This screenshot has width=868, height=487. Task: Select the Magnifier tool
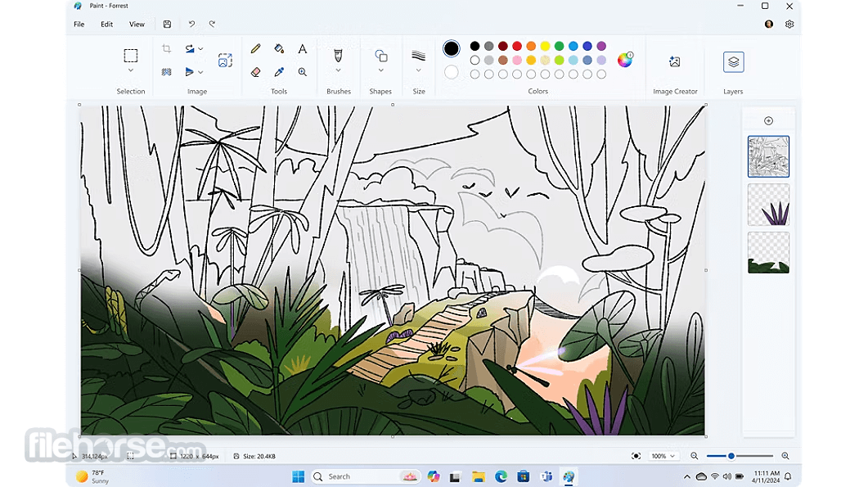[x=302, y=72]
